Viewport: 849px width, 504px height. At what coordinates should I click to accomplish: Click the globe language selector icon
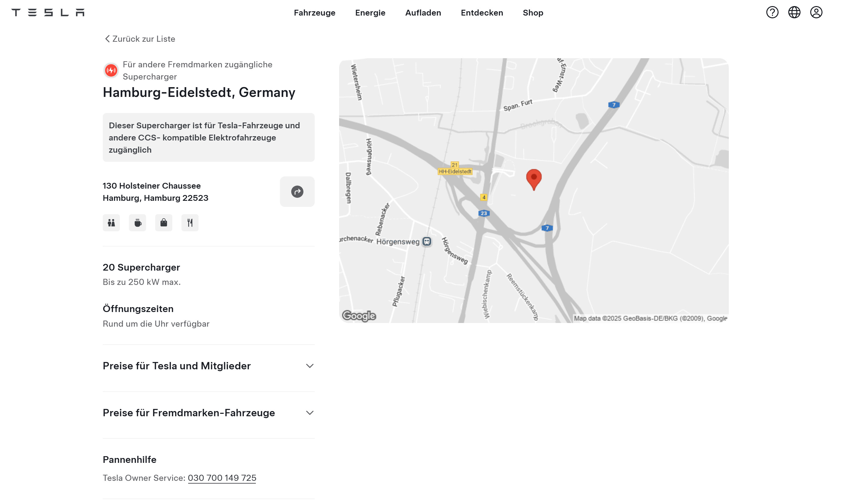(x=794, y=12)
